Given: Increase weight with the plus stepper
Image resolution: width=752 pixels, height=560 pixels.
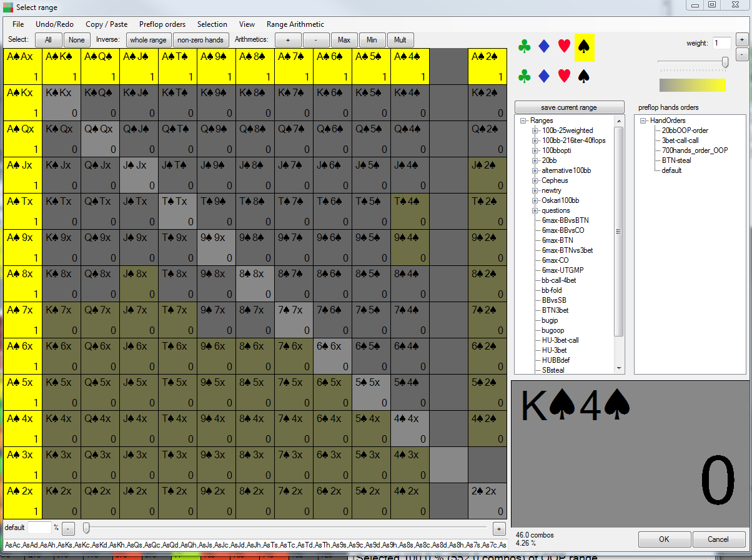Looking at the screenshot, I should coord(741,39).
